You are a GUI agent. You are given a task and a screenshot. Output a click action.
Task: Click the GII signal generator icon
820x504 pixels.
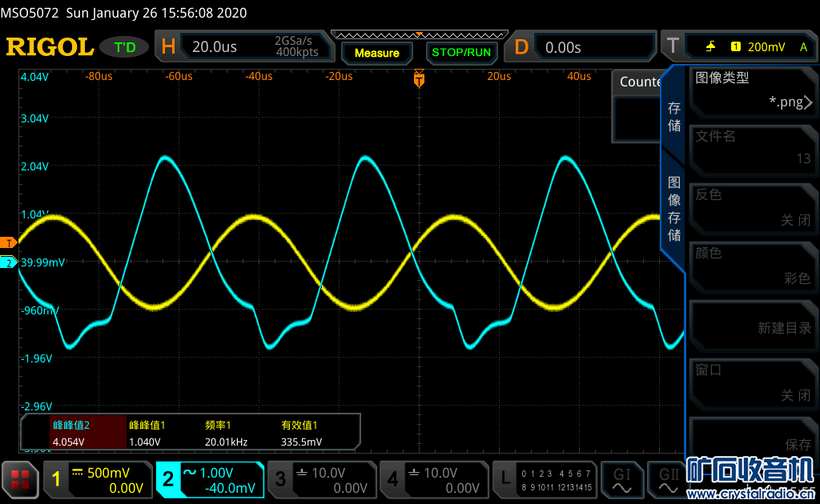click(x=665, y=479)
